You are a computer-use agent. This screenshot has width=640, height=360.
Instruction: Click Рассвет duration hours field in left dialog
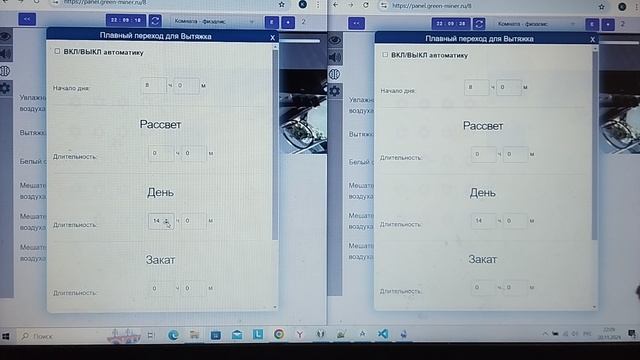pyautogui.click(x=161, y=153)
